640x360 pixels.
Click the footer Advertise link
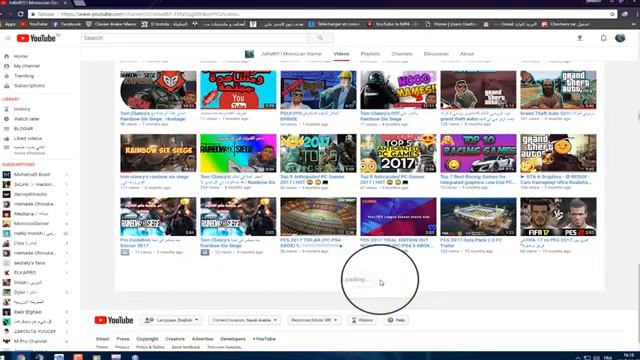[202, 339]
